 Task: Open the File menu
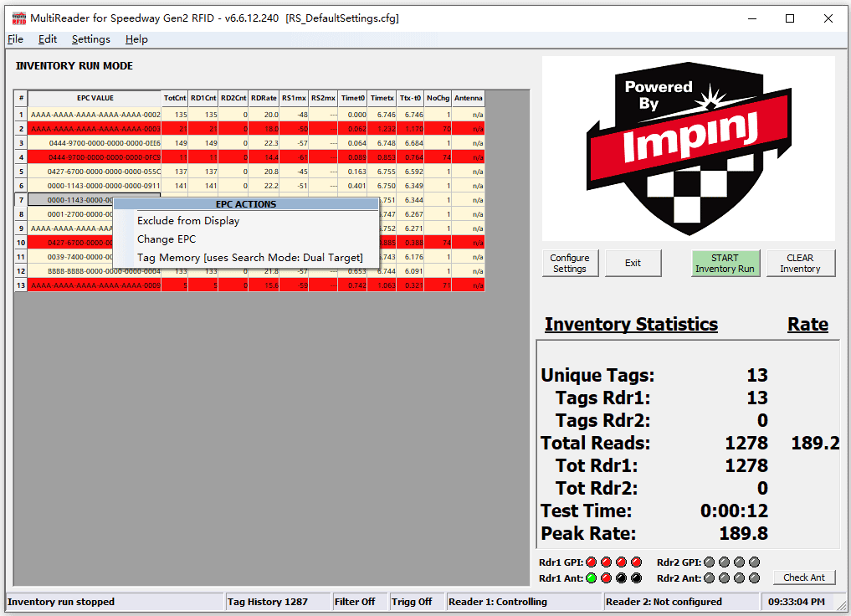15,39
